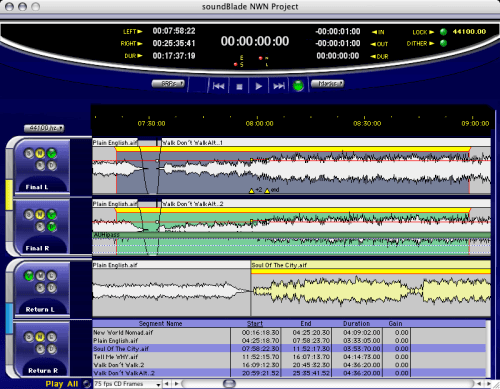Sort by the Gain column header
Viewport: 500px width, 389px height.
point(395,324)
